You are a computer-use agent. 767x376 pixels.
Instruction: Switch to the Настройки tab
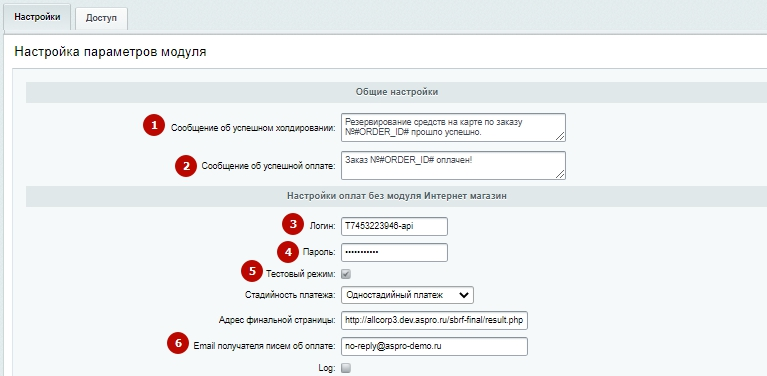[37, 17]
